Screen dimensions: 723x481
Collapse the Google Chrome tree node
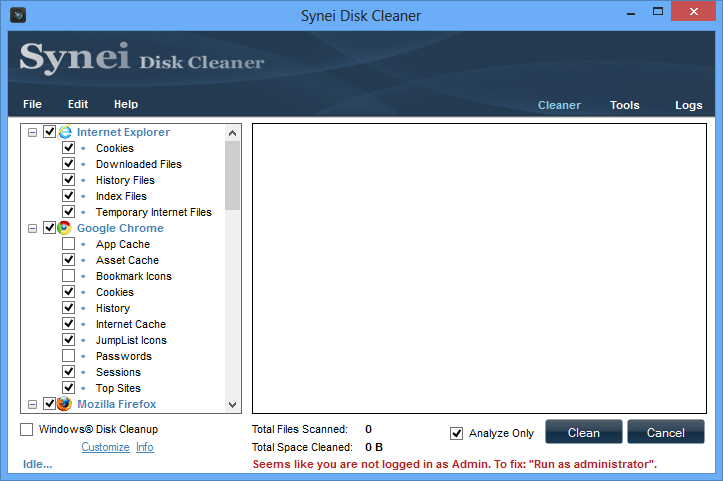[x=32, y=229]
